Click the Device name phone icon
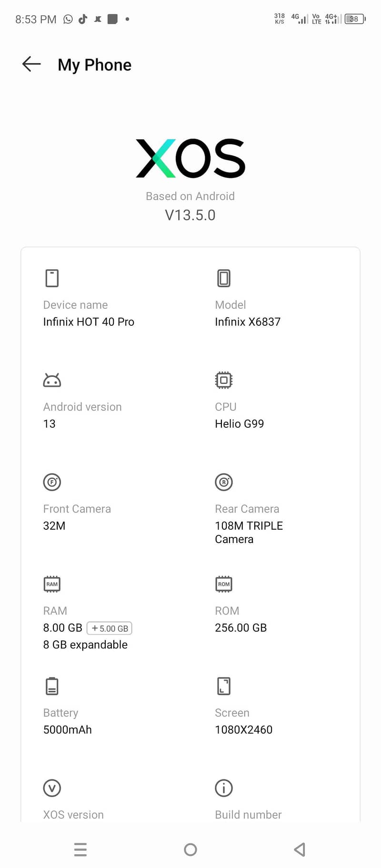This screenshot has height=868, width=381. pos(52,278)
